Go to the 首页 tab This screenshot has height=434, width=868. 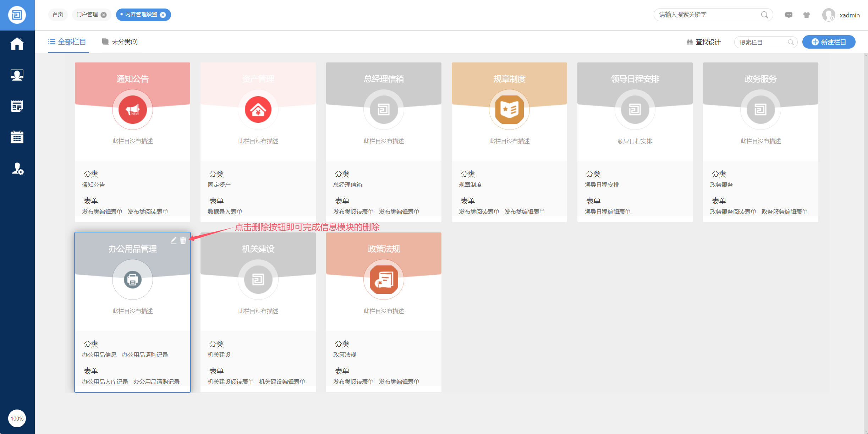point(58,15)
